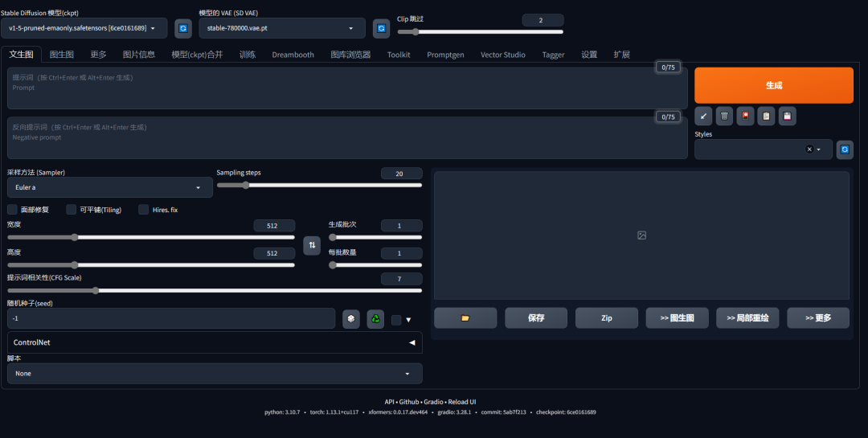Randomize seed with the dice icon

pos(351,319)
